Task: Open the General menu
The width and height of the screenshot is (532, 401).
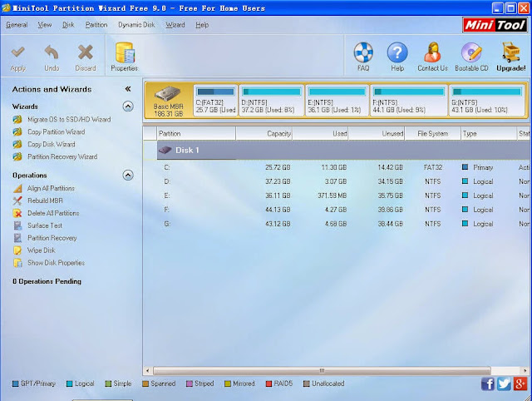Action: point(17,25)
